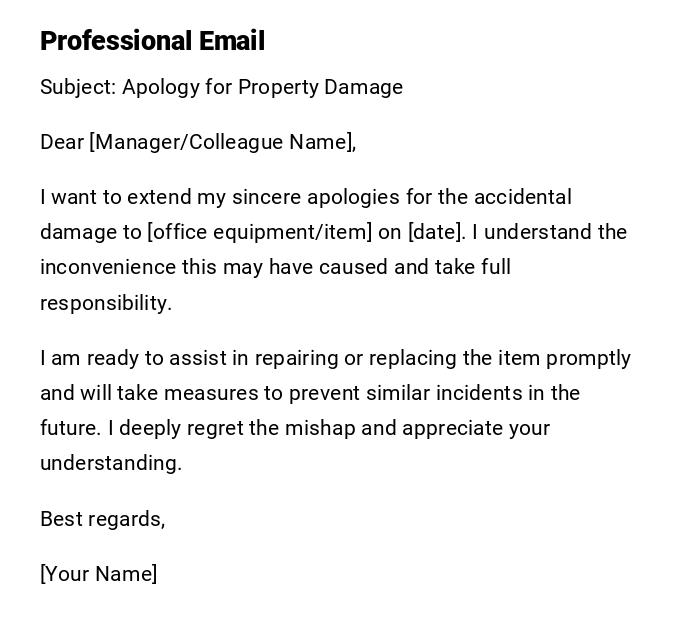Click the 'Professional Email' heading
The width and height of the screenshot is (700, 636).
152,41
